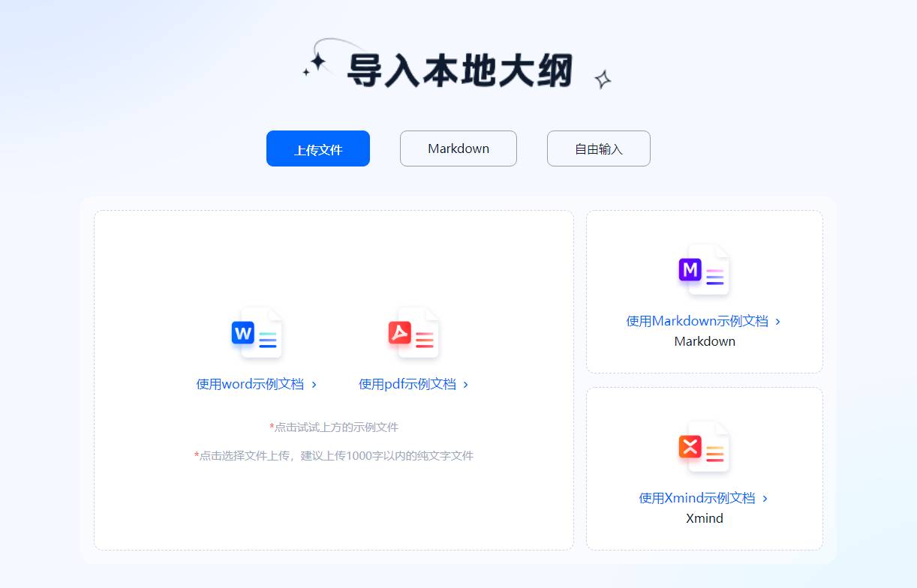Click the 导入本地大纲 page heading

tap(459, 70)
